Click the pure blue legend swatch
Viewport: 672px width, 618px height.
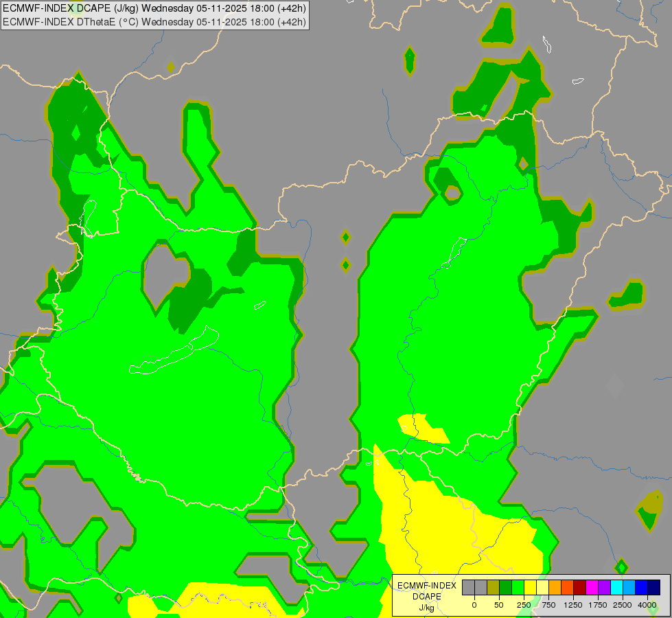(642, 587)
